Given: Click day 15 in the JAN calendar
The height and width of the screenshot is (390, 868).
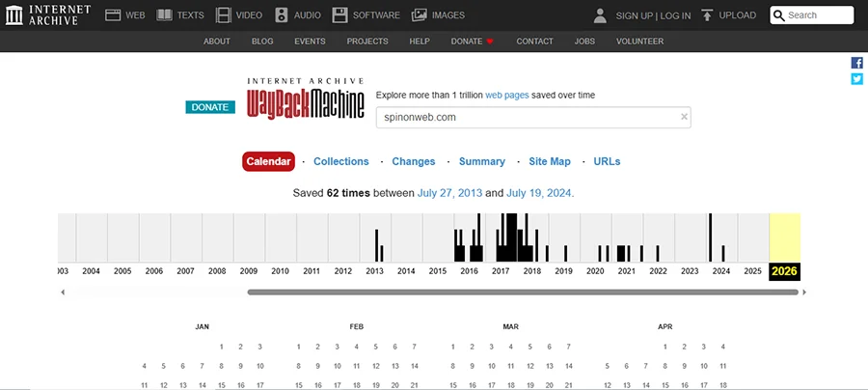Looking at the screenshot, I should (222, 385).
